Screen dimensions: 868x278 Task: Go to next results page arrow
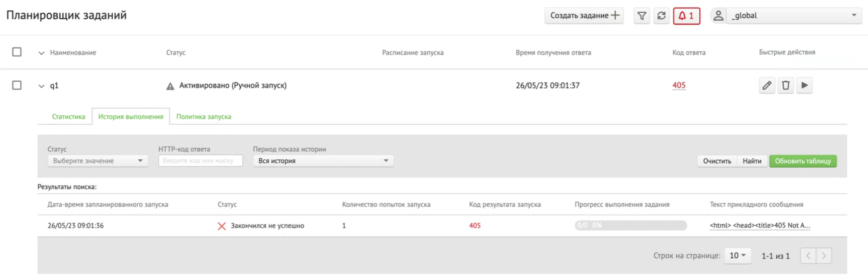tap(824, 256)
